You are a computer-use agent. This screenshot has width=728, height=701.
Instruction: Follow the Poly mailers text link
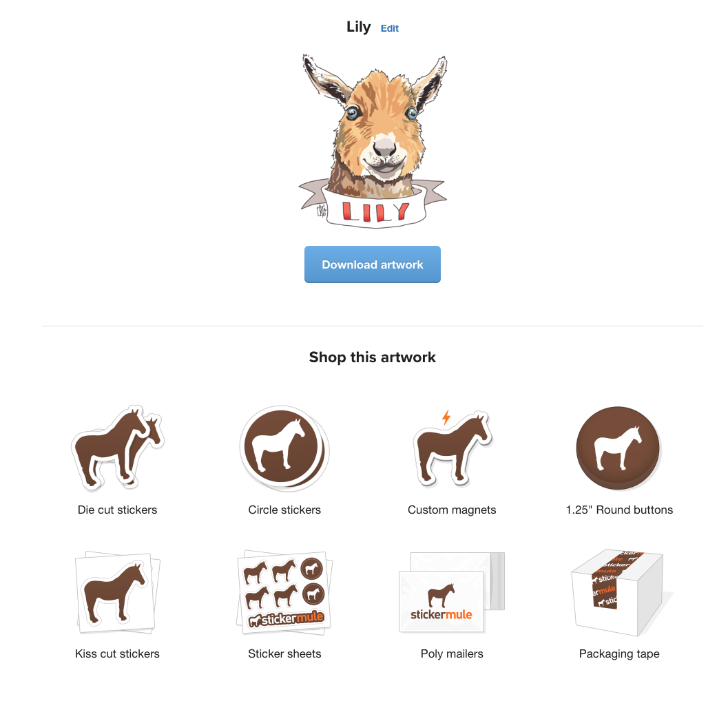[452, 653]
